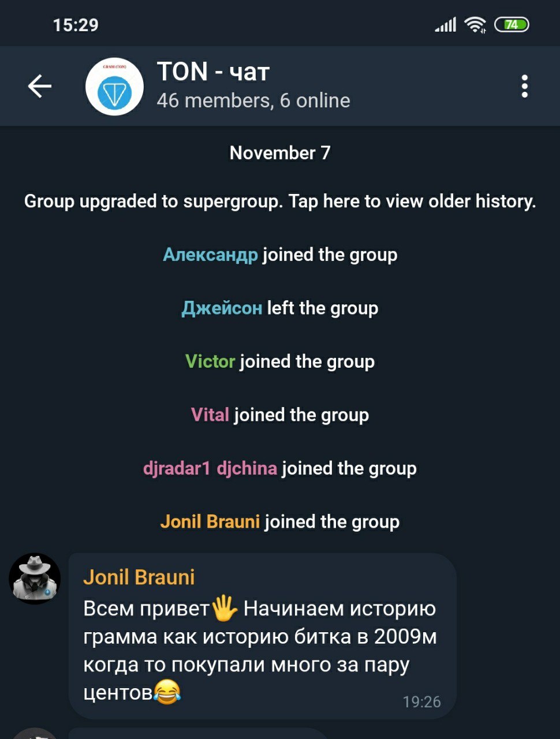The image size is (560, 739).
Task: Tap 'Group upgraded to supergroup' history notice
Action: [x=280, y=201]
